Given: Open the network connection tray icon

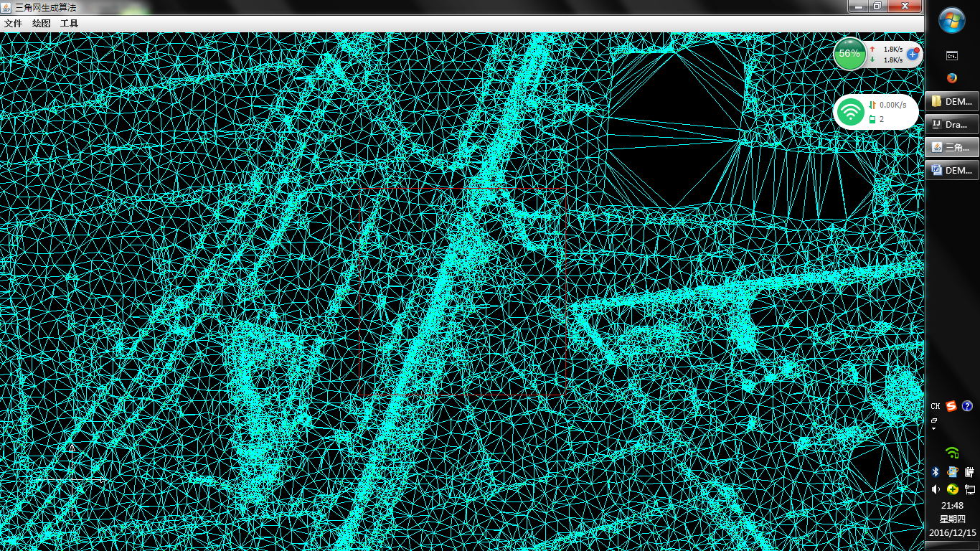Looking at the screenshot, I should (969, 489).
